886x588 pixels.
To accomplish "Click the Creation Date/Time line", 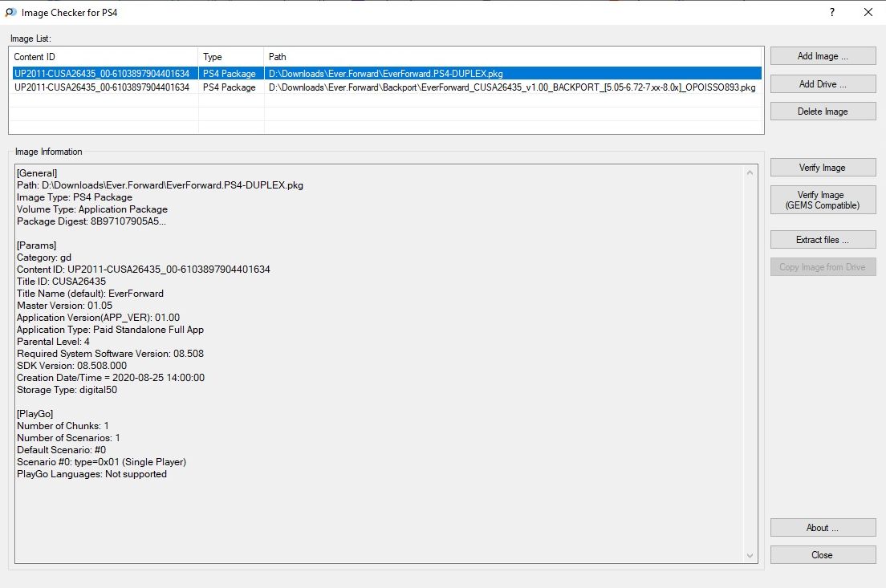I will point(111,378).
